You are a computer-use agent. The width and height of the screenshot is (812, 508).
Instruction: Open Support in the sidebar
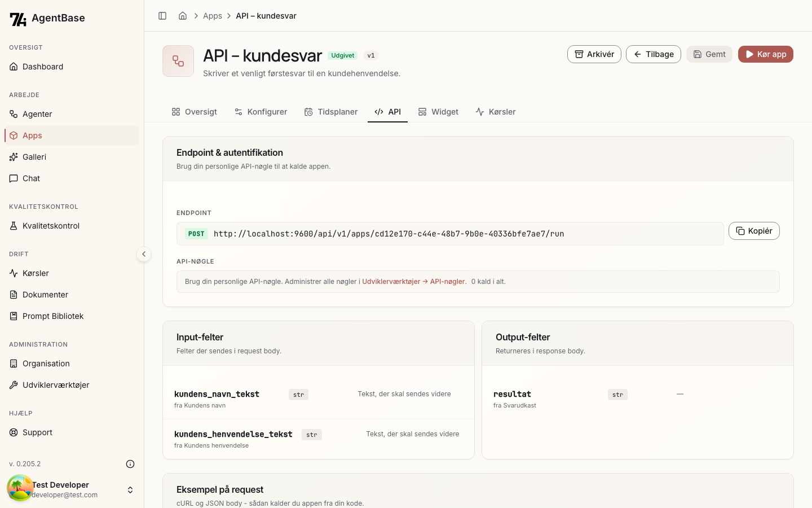(x=72, y=432)
